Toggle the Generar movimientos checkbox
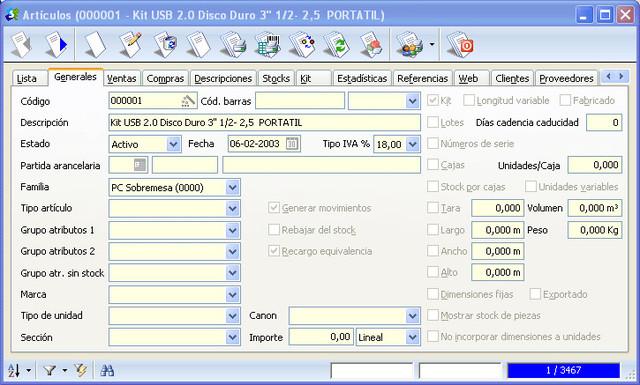Screen dimensions: 640x385 (273, 208)
